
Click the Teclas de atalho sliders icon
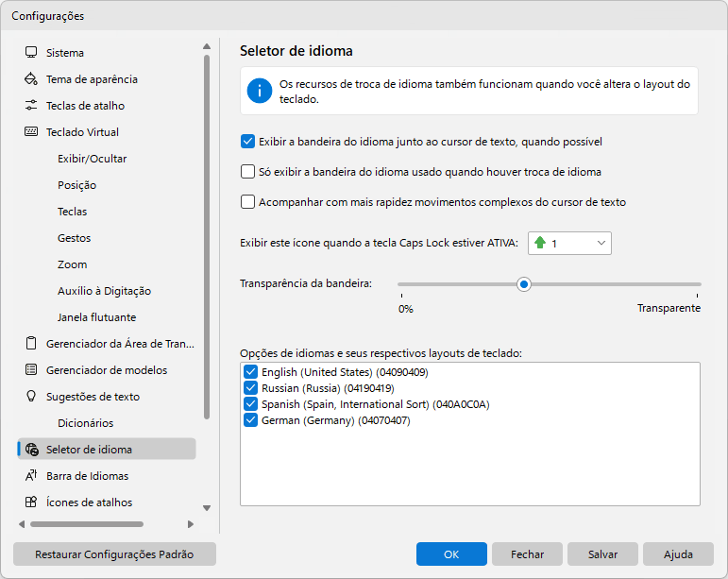(31, 106)
